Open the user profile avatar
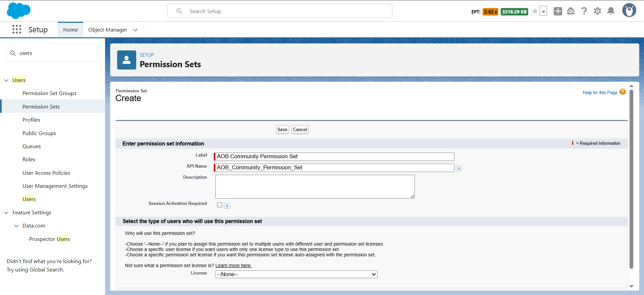This screenshot has width=644, height=295. click(x=629, y=10)
